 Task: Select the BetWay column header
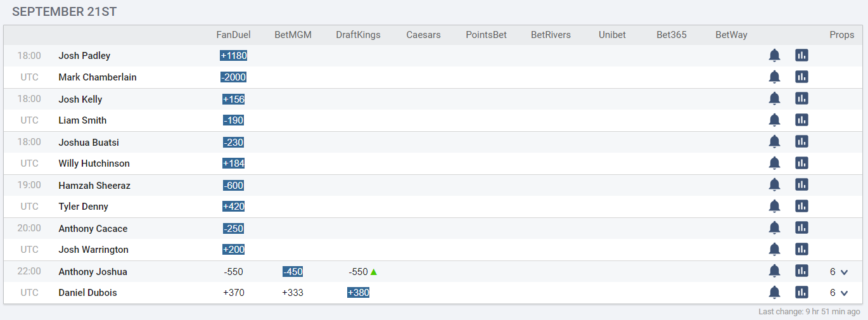[731, 35]
